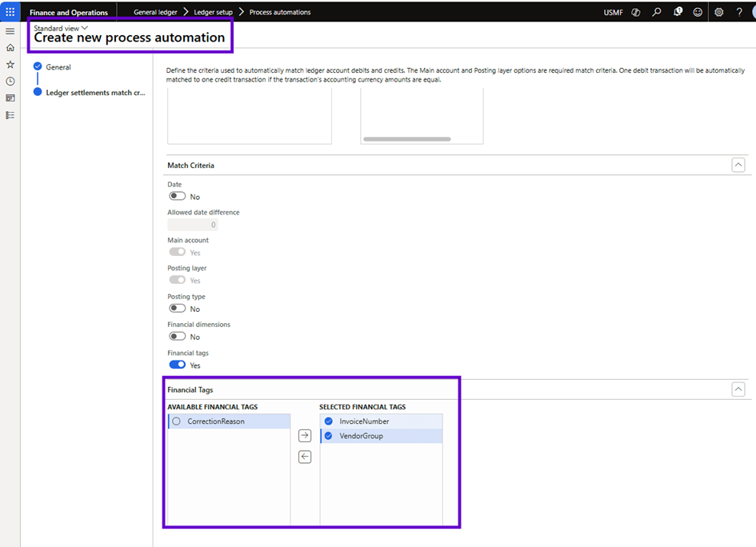Viewport: 756px width, 547px height.
Task: Open the Help question mark icon
Action: (739, 12)
